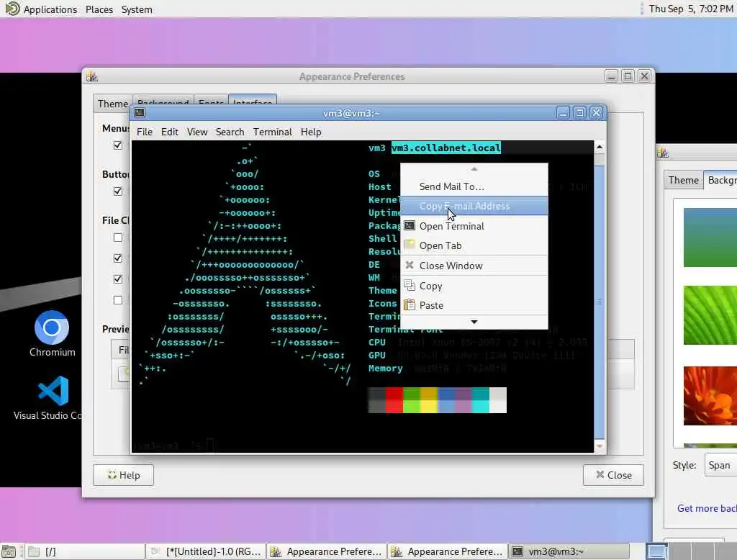Select the workspace switcher's first workspace
This screenshot has width=737, height=560.
pos(656,551)
